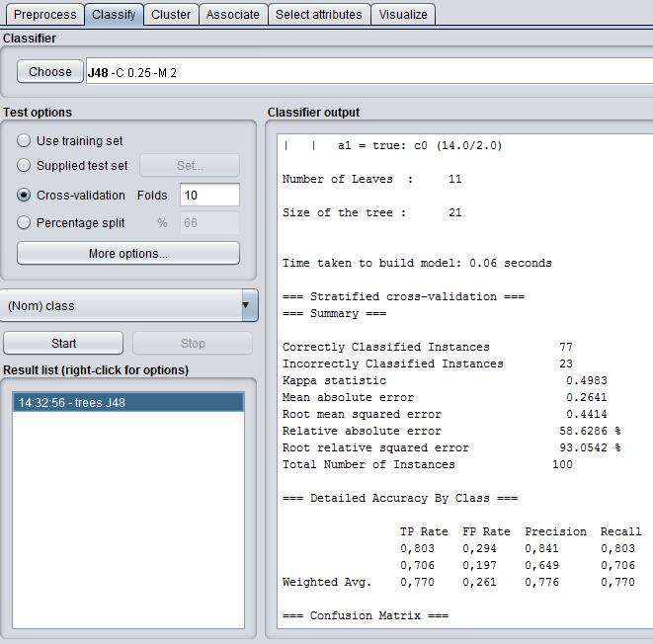Click the Total Number of Instances line
This screenshot has width=653, height=644.
coord(428,464)
